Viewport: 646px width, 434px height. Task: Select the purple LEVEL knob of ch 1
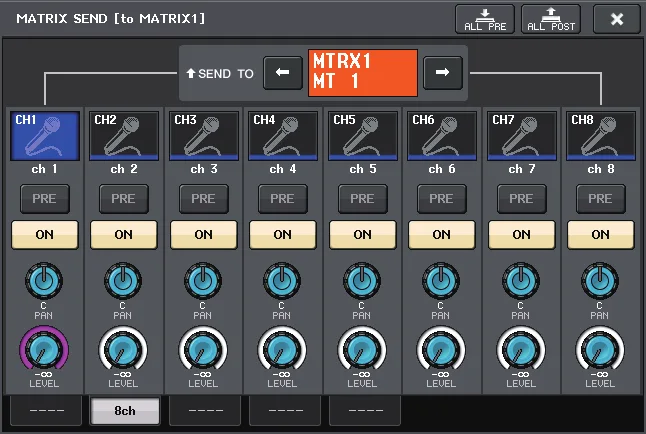(x=44, y=348)
